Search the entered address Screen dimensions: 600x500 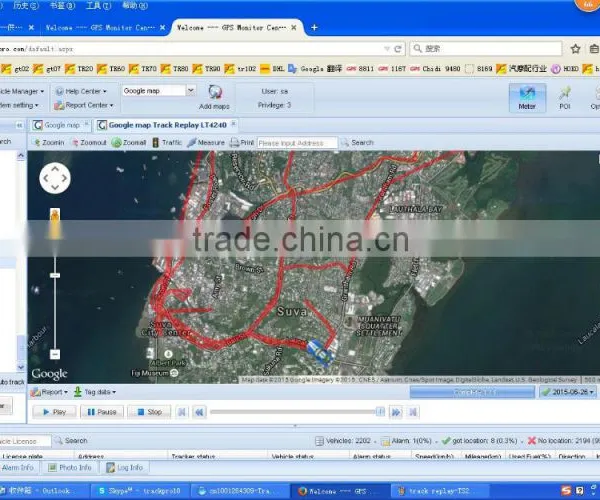(x=357, y=143)
